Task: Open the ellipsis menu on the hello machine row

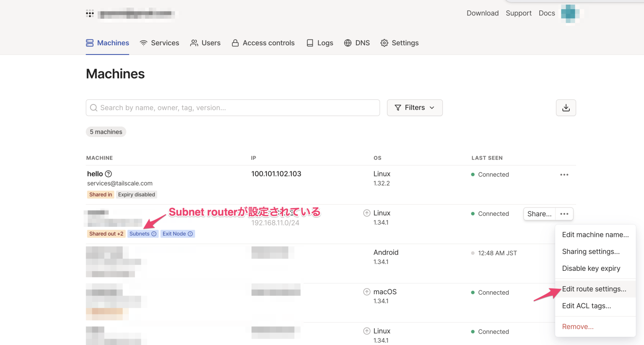Action: pos(564,174)
